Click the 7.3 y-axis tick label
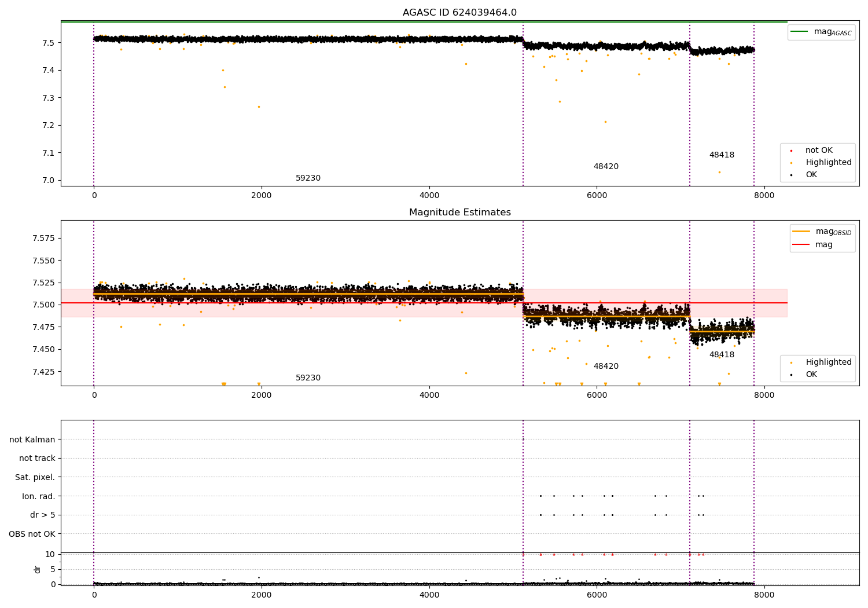868x608 pixels. point(49,98)
